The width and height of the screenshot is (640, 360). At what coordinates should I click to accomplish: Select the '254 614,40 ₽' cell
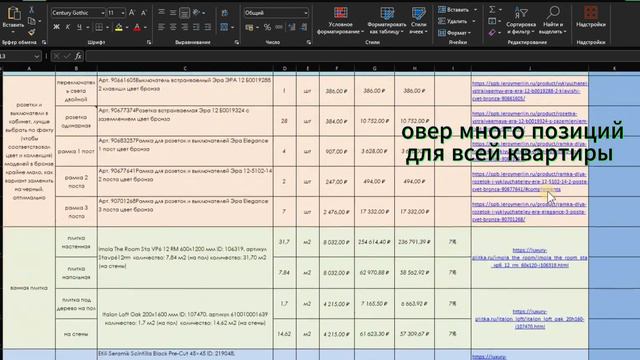click(374, 242)
